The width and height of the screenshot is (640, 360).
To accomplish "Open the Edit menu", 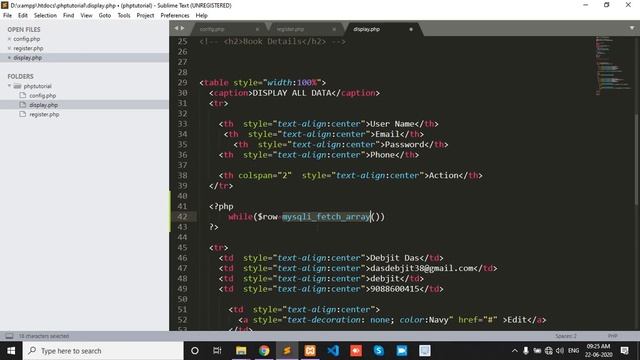I will click(23, 16).
